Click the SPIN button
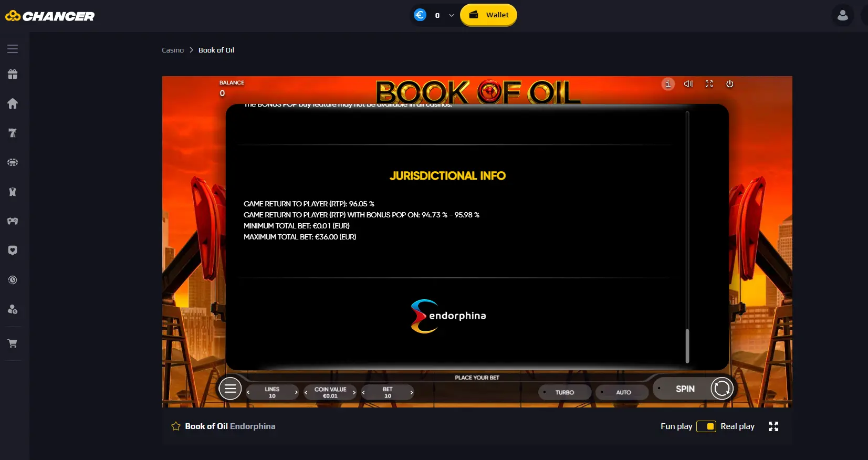This screenshot has width=868, height=460. pos(685,389)
